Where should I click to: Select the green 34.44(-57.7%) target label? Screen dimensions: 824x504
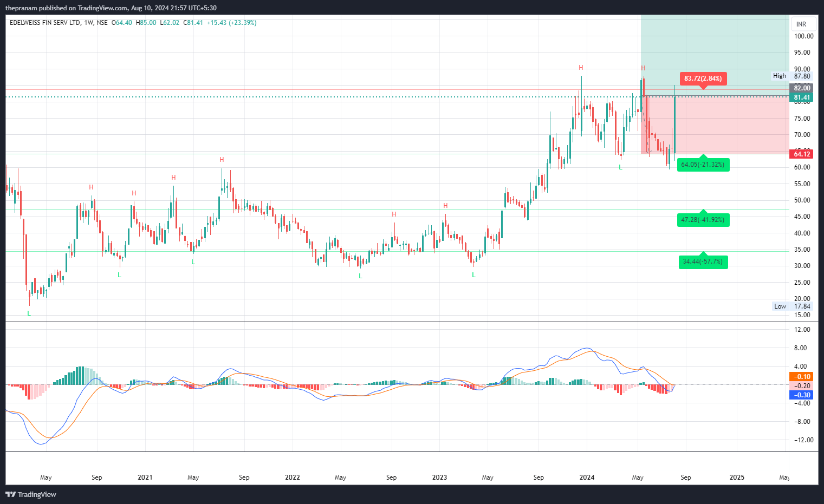coord(703,261)
